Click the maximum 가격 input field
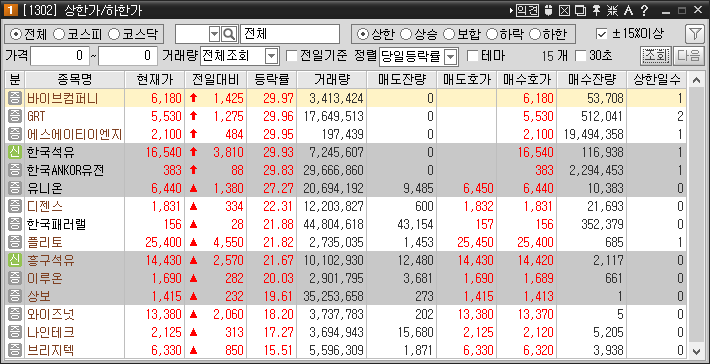The image size is (710, 364). click(127, 56)
